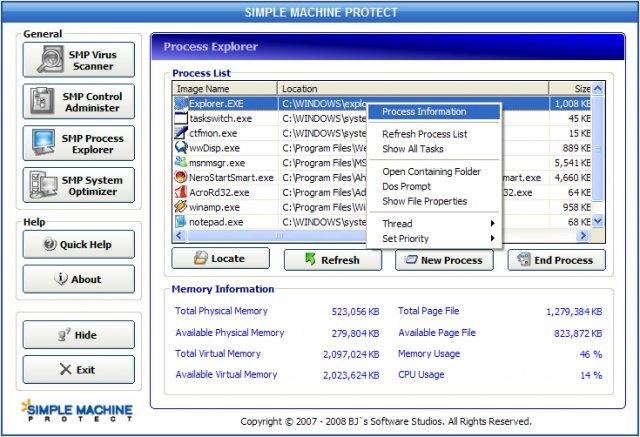Locate the selected process file
Viewport: 640px width, 437px height.
point(221,258)
